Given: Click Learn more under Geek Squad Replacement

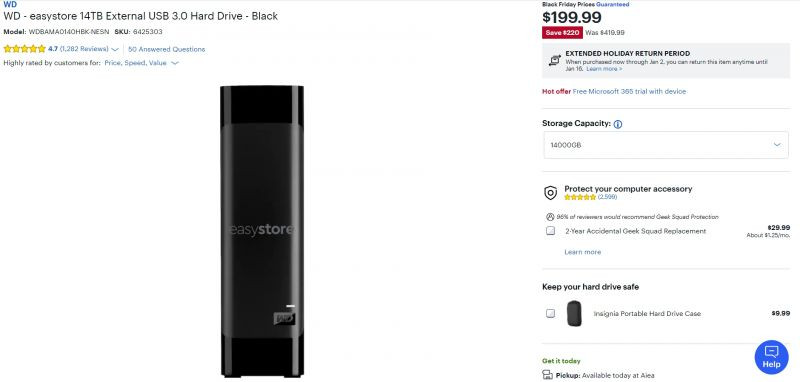Looking at the screenshot, I should 582,252.
